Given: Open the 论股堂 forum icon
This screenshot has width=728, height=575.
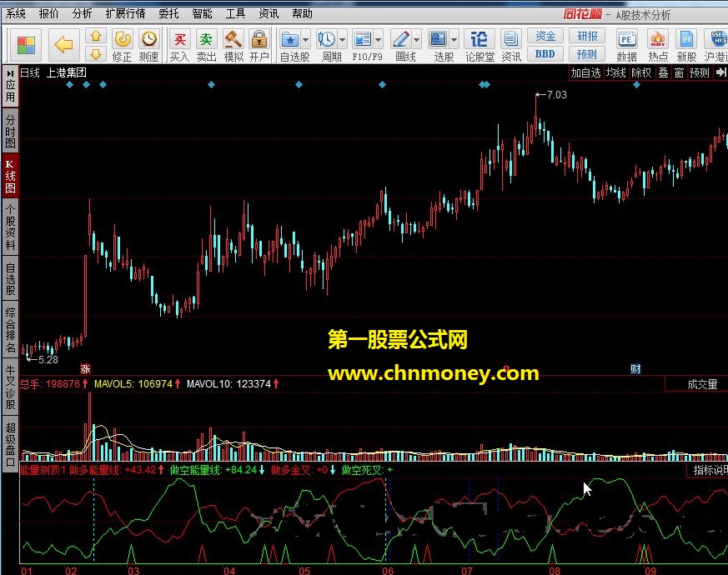Looking at the screenshot, I should [479, 45].
